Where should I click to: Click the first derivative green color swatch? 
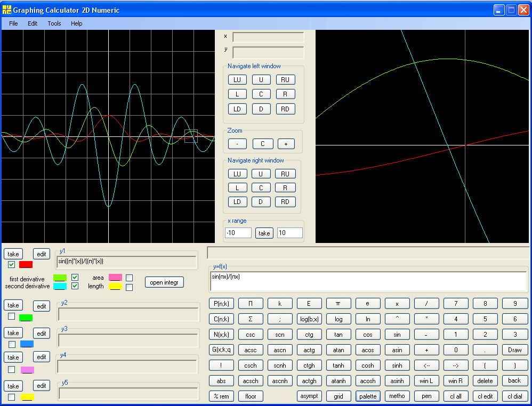pos(60,278)
